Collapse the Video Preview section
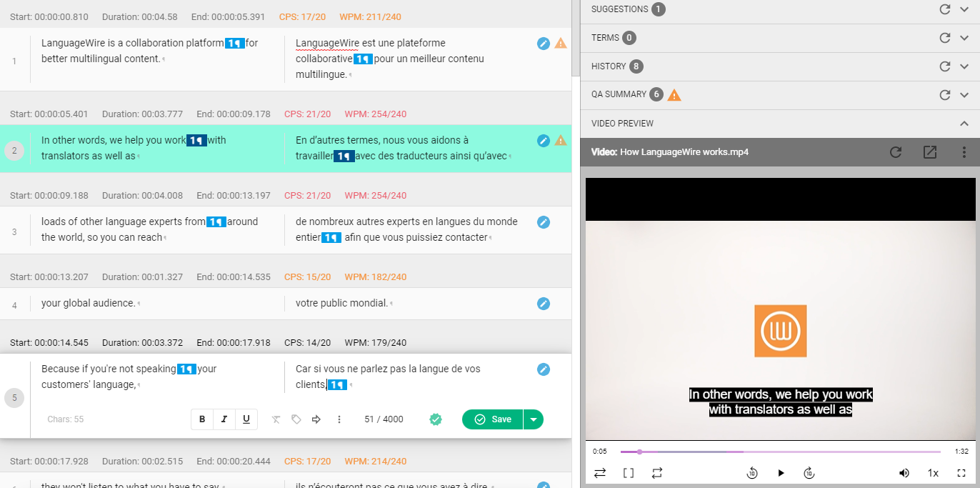 [x=964, y=123]
